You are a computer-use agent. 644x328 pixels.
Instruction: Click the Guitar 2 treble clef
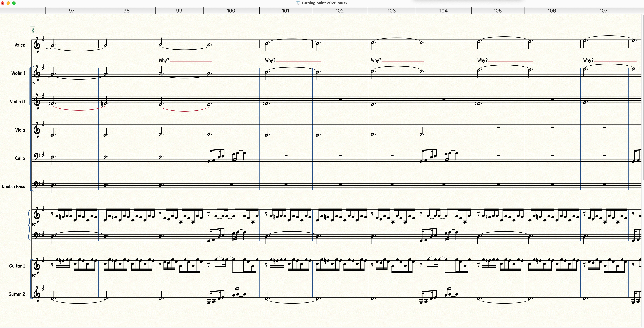pyautogui.click(x=37, y=294)
